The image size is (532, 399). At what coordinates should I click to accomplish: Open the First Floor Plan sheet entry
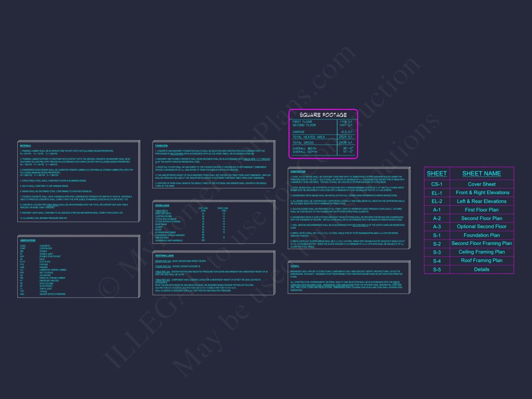[481, 210]
